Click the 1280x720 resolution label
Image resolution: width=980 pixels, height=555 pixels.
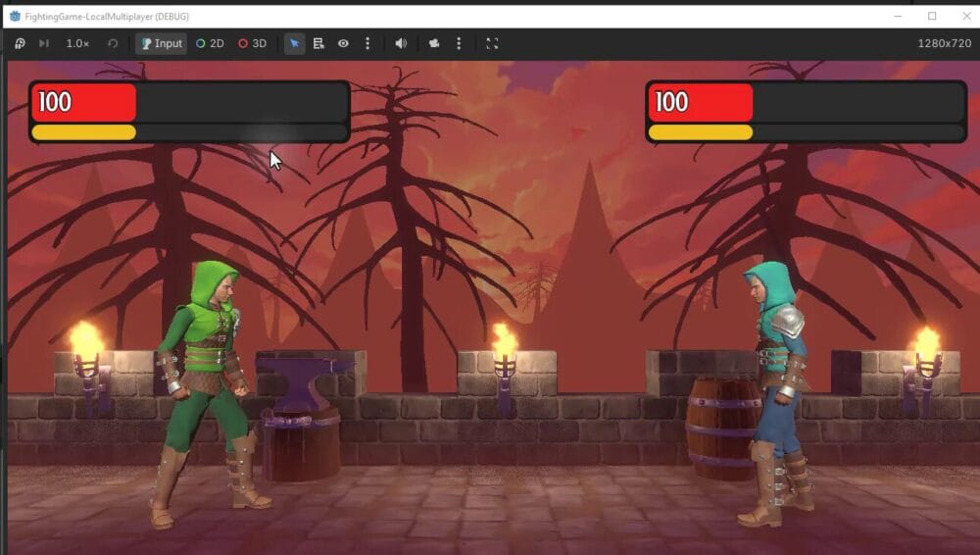(944, 43)
